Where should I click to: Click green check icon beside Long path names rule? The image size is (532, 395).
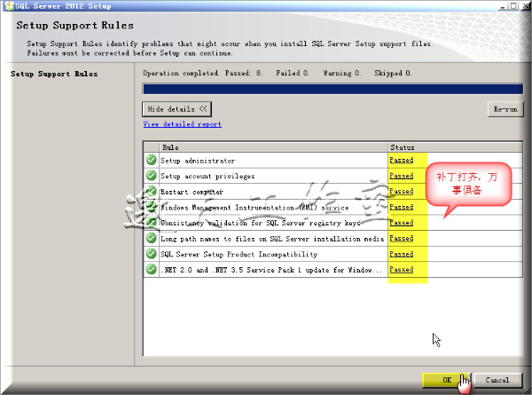point(151,238)
